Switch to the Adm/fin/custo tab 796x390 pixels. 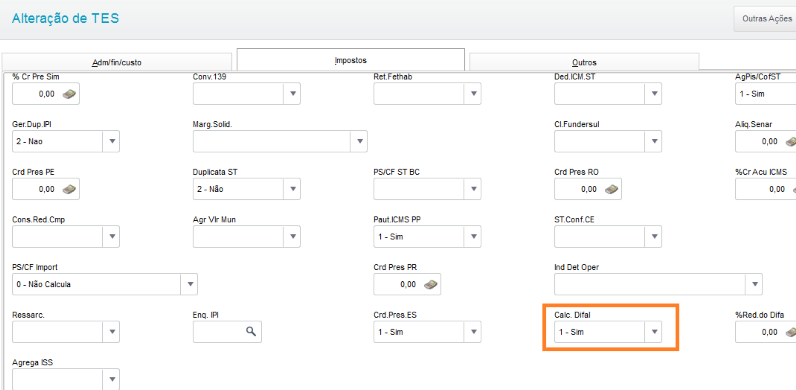click(x=117, y=62)
